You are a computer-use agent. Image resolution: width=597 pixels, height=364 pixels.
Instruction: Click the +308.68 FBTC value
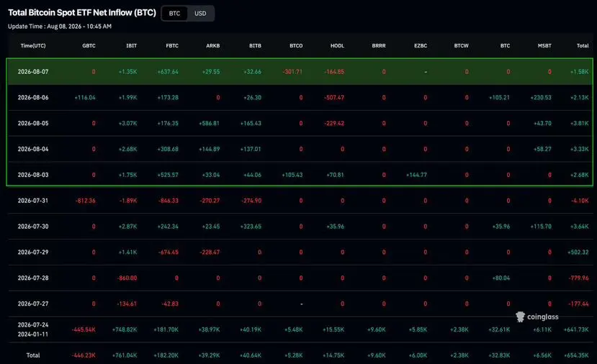pyautogui.click(x=168, y=149)
